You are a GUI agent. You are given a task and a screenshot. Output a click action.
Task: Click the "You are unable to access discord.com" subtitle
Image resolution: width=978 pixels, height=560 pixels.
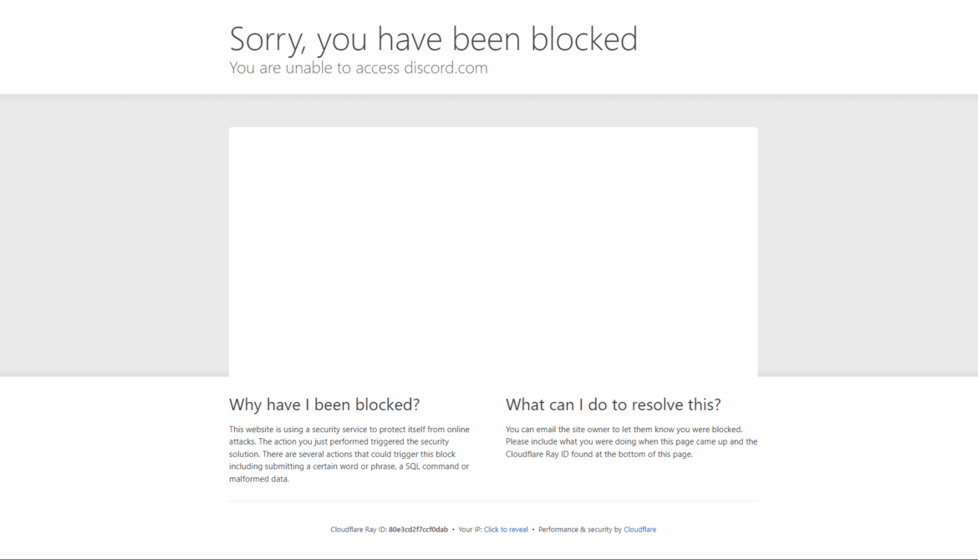(358, 68)
